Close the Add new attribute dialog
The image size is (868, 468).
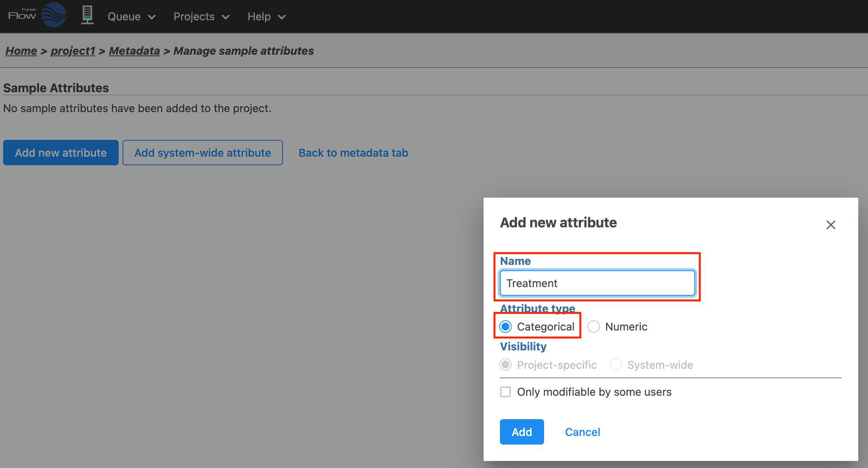pos(831,225)
